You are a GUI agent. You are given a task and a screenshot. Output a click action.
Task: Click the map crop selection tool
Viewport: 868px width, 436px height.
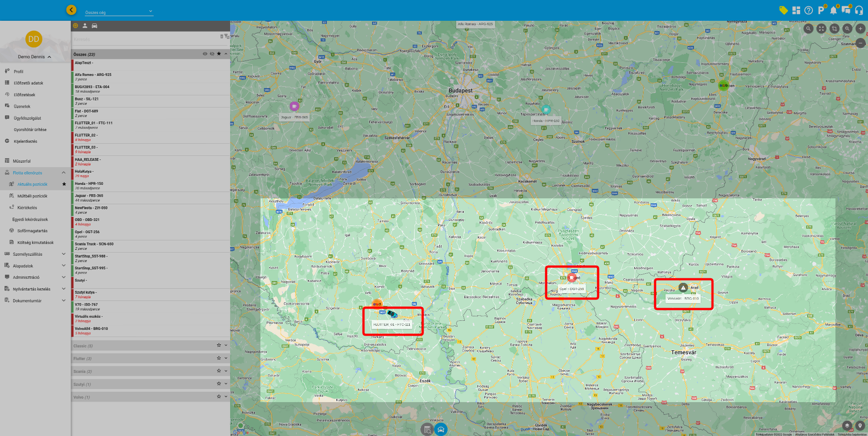click(x=835, y=28)
